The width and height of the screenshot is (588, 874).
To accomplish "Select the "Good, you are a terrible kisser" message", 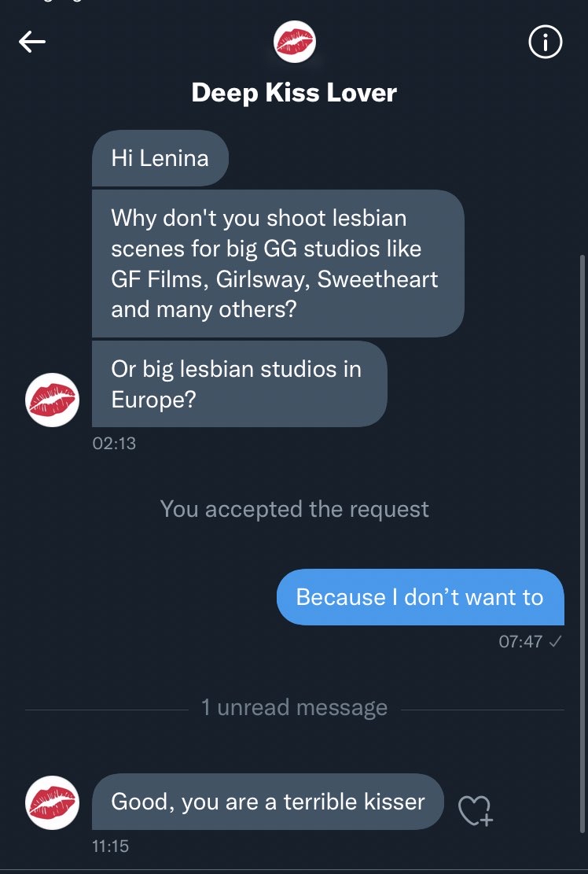I will coord(268,802).
